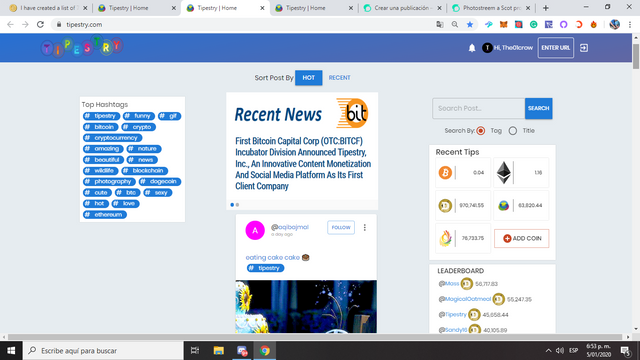Open the post options three-dot menu
This screenshot has height=360, width=640.
(x=364, y=228)
